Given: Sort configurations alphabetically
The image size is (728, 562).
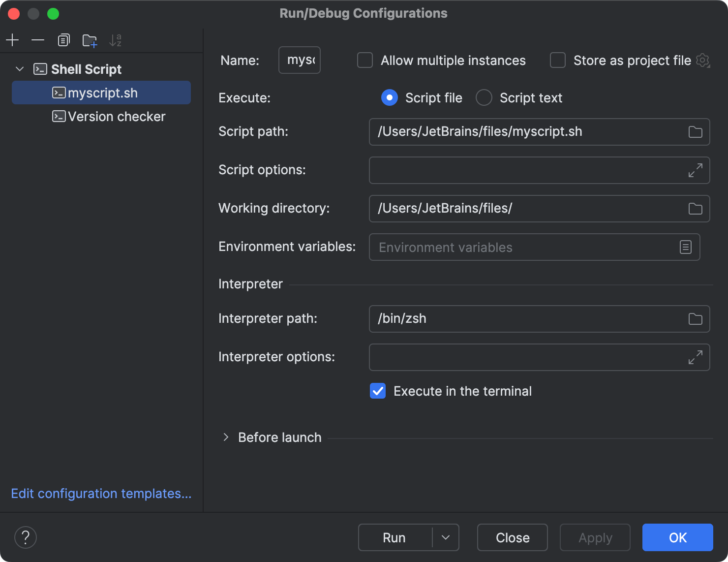Looking at the screenshot, I should [115, 40].
